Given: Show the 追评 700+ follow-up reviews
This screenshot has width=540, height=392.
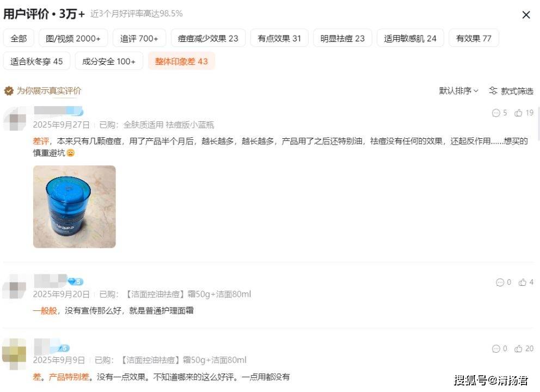Looking at the screenshot, I should coord(139,38).
